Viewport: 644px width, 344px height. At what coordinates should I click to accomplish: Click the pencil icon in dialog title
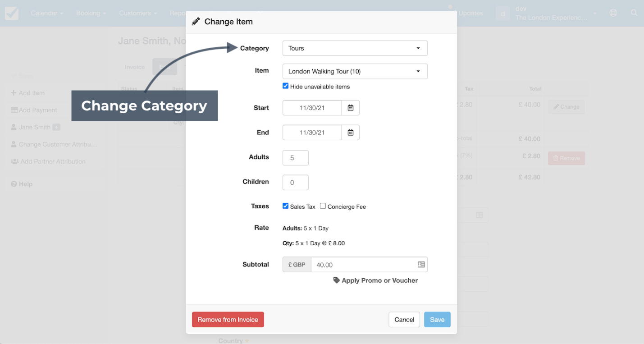(196, 22)
